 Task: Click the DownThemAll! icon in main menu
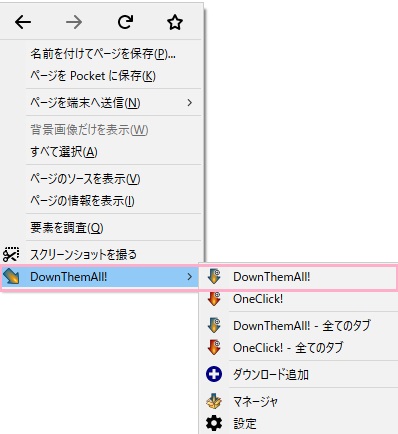pyautogui.click(x=11, y=277)
